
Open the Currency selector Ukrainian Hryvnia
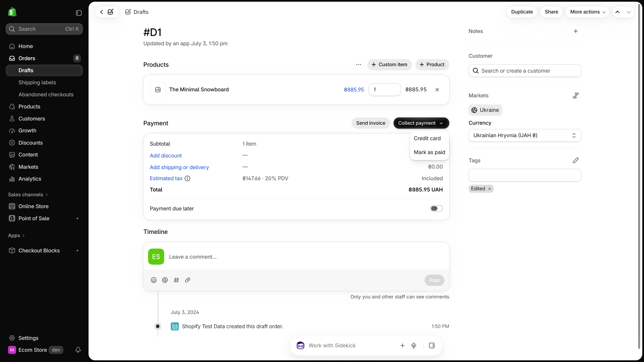click(525, 135)
